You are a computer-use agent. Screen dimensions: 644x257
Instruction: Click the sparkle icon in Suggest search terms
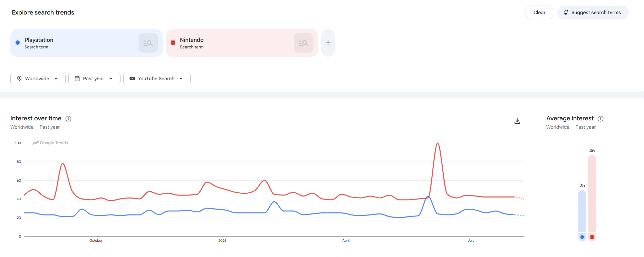tap(566, 12)
